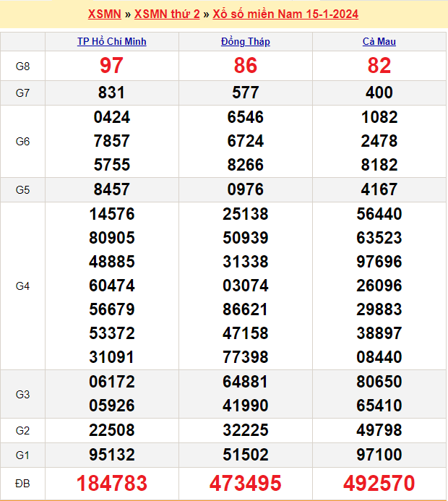Open the XSMN breadcrumb link

[104, 14]
